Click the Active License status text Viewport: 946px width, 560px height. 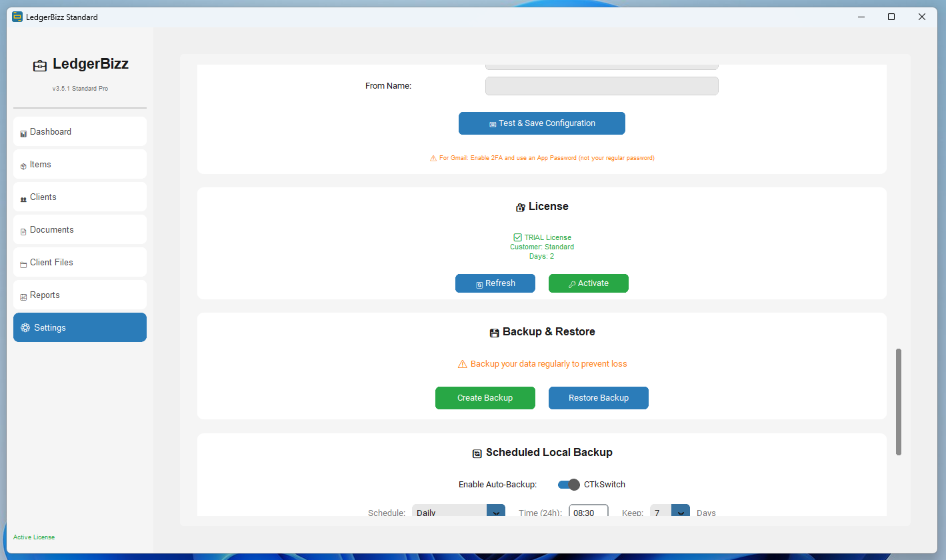tap(34, 537)
